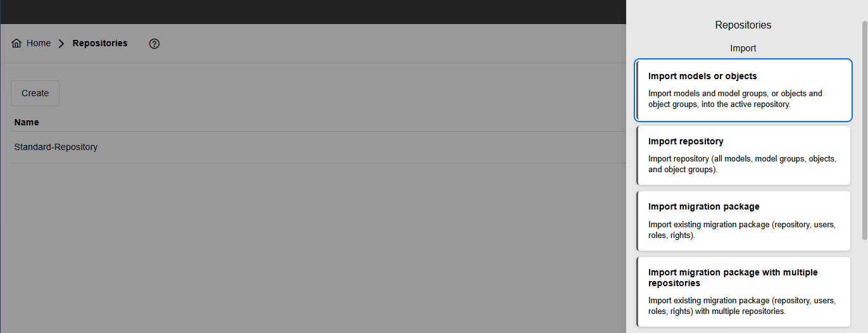Select the Import models or objects card
Image resolution: width=868 pixels, height=333 pixels.
click(x=743, y=90)
